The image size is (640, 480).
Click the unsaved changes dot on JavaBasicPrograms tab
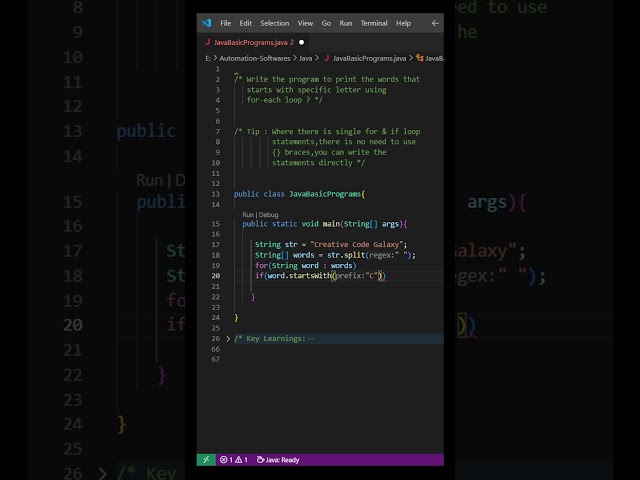(301, 42)
